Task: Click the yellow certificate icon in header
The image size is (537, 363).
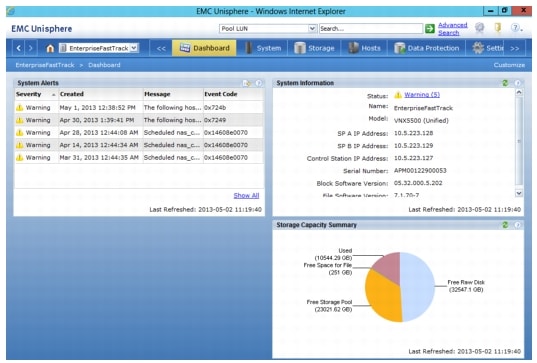Action: (498, 27)
